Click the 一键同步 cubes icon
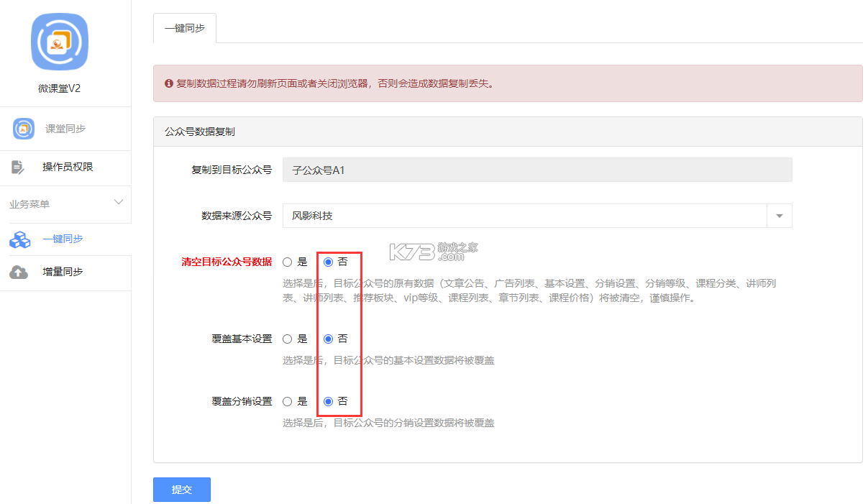Image resolution: width=868 pixels, height=504 pixels. click(x=19, y=239)
